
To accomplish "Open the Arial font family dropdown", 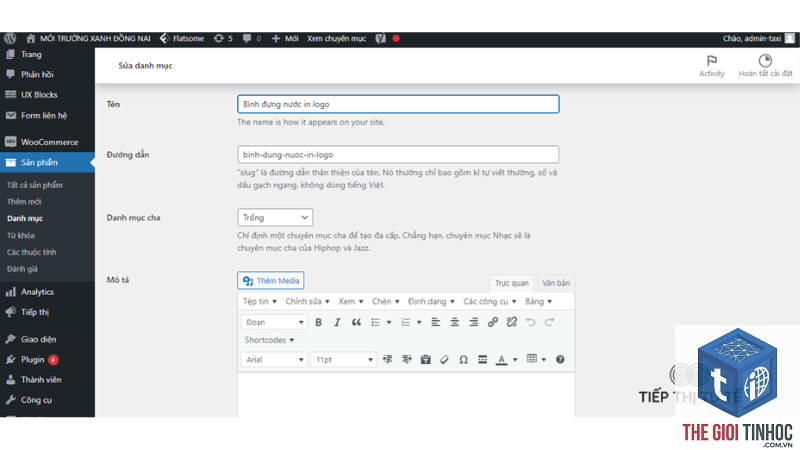I will [274, 360].
